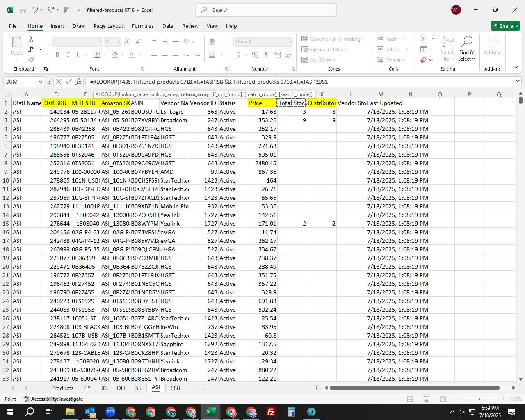Viewport: 525px width, 420px height.
Task: Toggle Align Left
Action: 154,55
